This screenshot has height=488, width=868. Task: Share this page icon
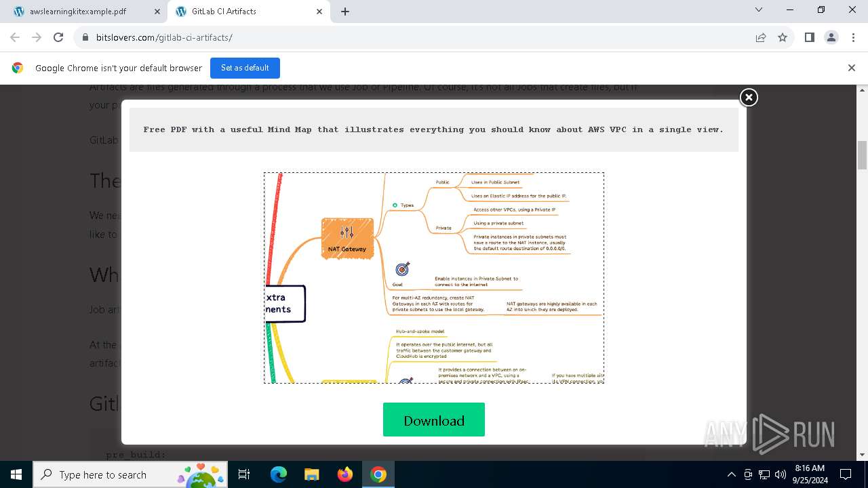point(761,37)
